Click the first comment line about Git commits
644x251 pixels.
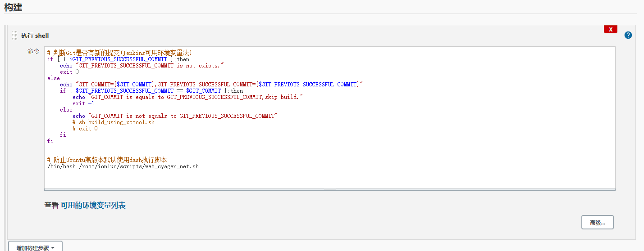point(119,53)
